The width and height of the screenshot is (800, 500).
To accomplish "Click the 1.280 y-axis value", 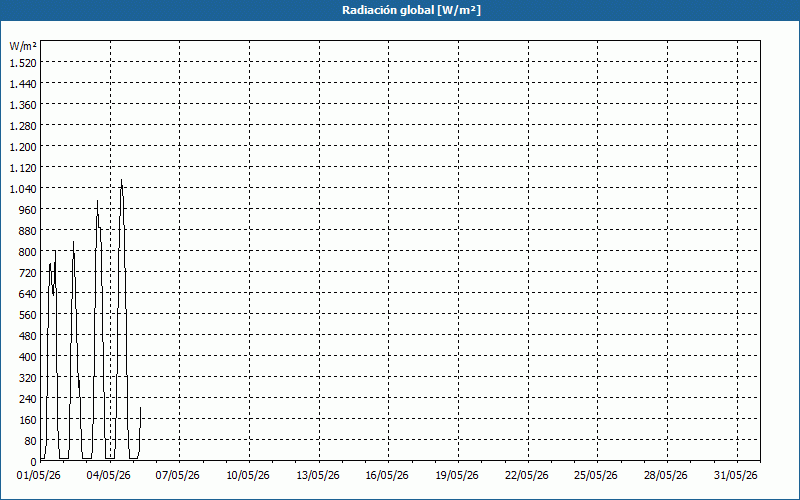I will pyautogui.click(x=23, y=126).
